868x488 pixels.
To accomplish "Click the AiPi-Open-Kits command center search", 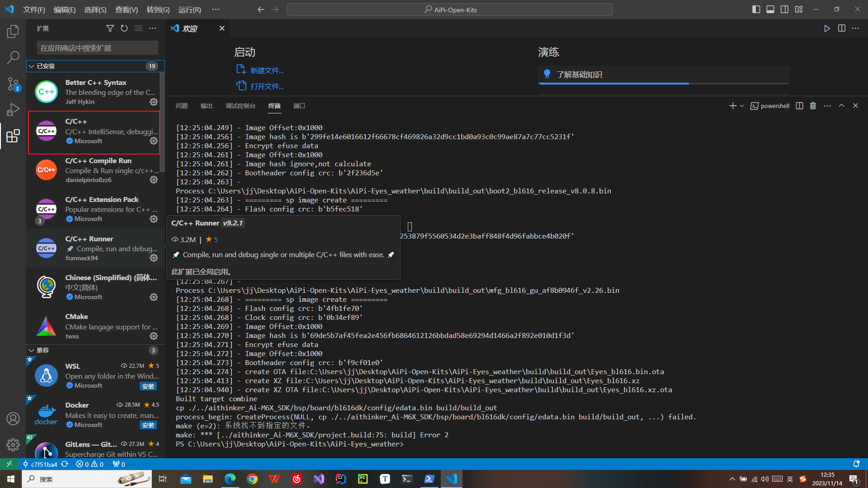I will 450,9.
